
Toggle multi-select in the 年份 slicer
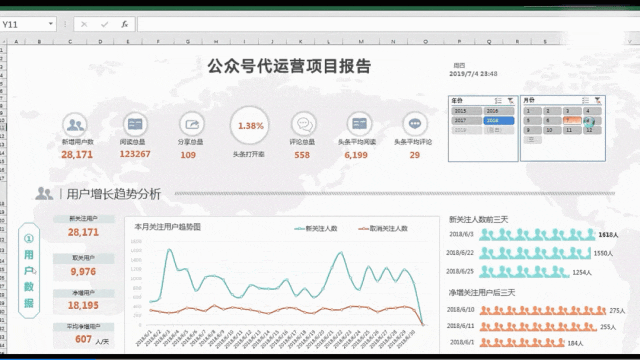(498, 100)
